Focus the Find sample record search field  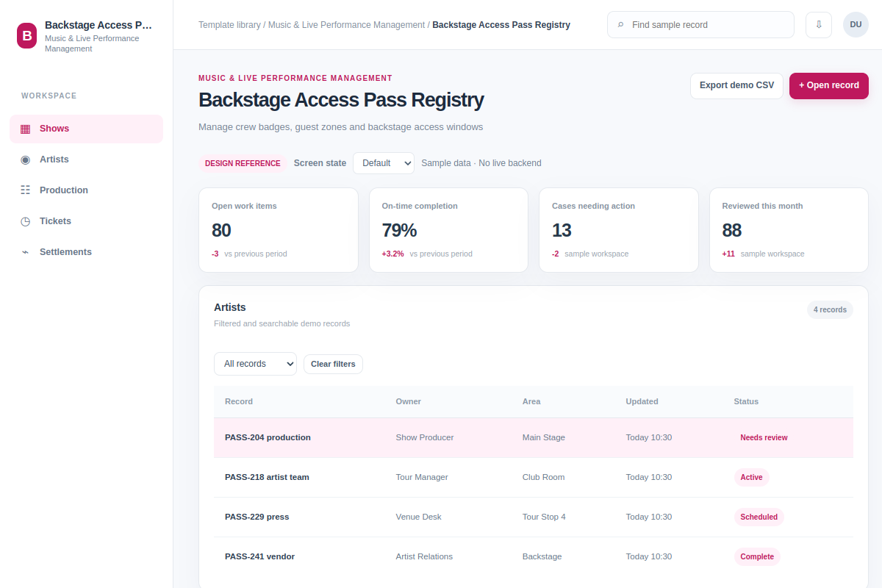pyautogui.click(x=700, y=25)
